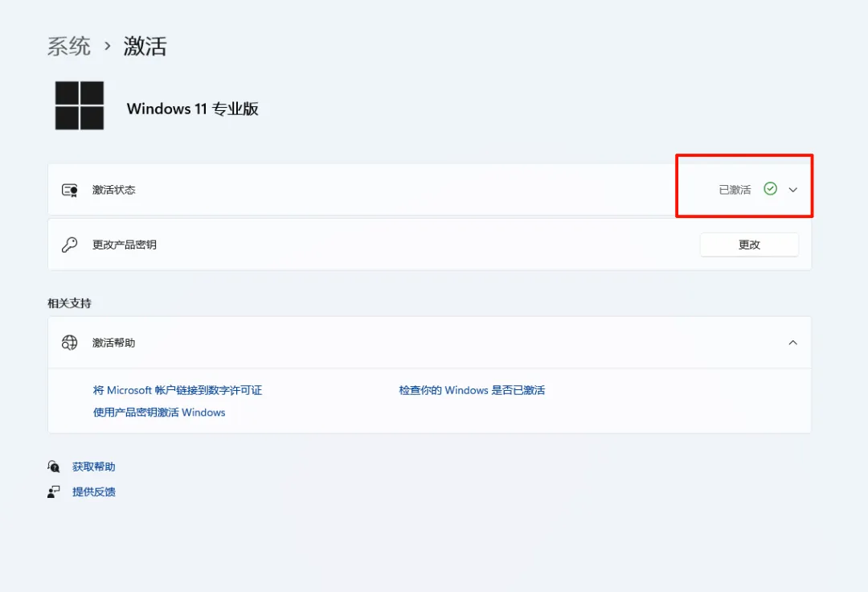Expand the 激活状态 row chevron
Image resolution: width=868 pixels, height=592 pixels.
click(792, 190)
